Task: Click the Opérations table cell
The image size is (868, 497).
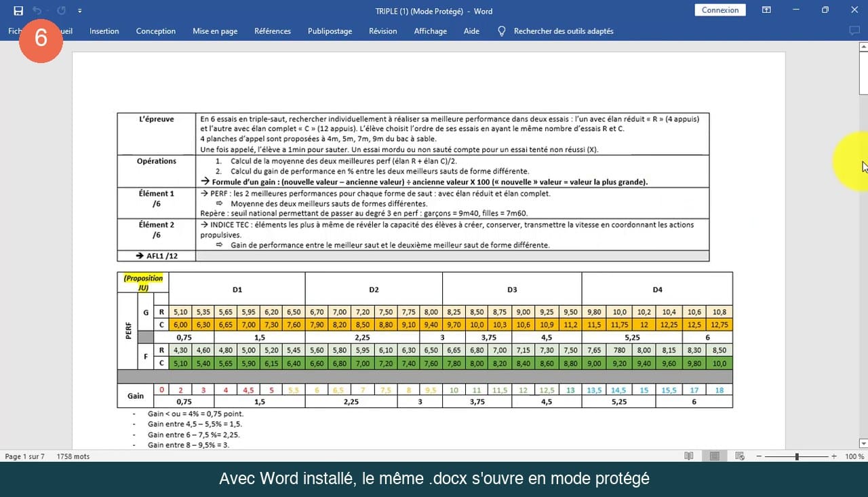Action: click(157, 172)
